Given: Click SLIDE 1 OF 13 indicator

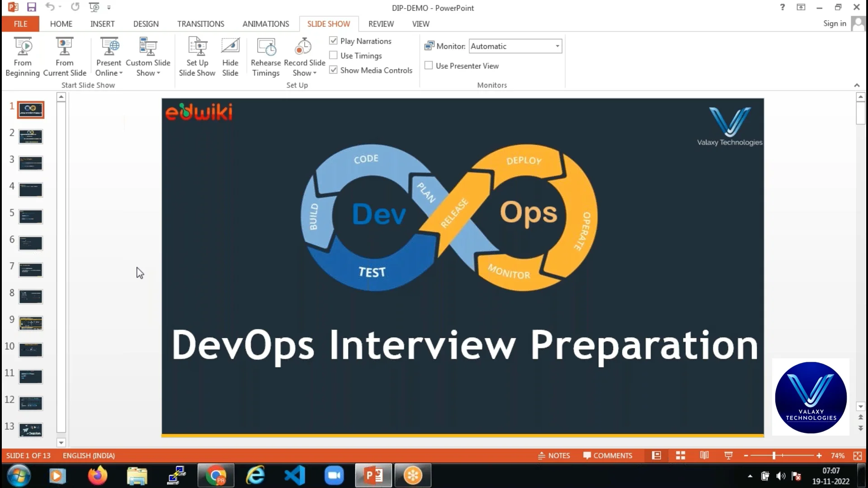Looking at the screenshot, I should 28,455.
